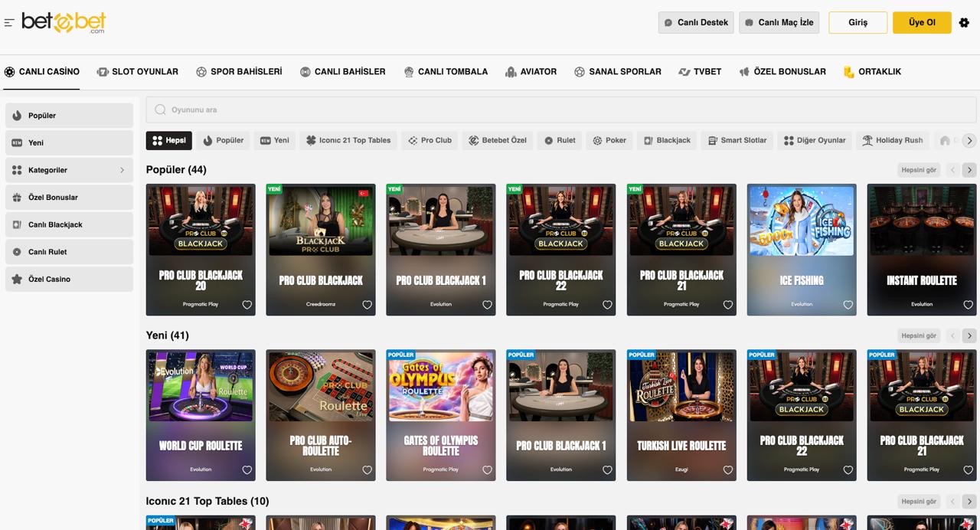The height and width of the screenshot is (530, 980).
Task: Select Diğer Oyunlar filter chip
Action: click(815, 141)
